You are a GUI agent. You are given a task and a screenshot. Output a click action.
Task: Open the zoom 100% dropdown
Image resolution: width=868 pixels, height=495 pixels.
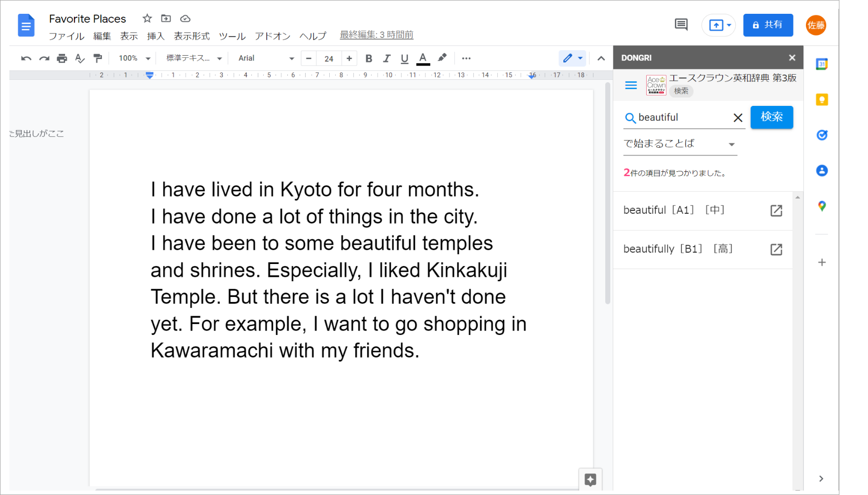[134, 58]
